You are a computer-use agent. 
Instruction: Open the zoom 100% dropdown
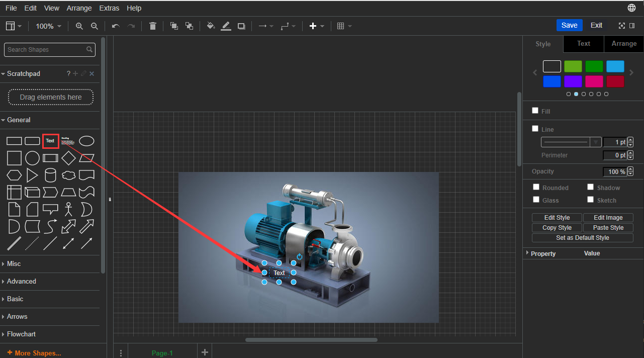click(49, 26)
